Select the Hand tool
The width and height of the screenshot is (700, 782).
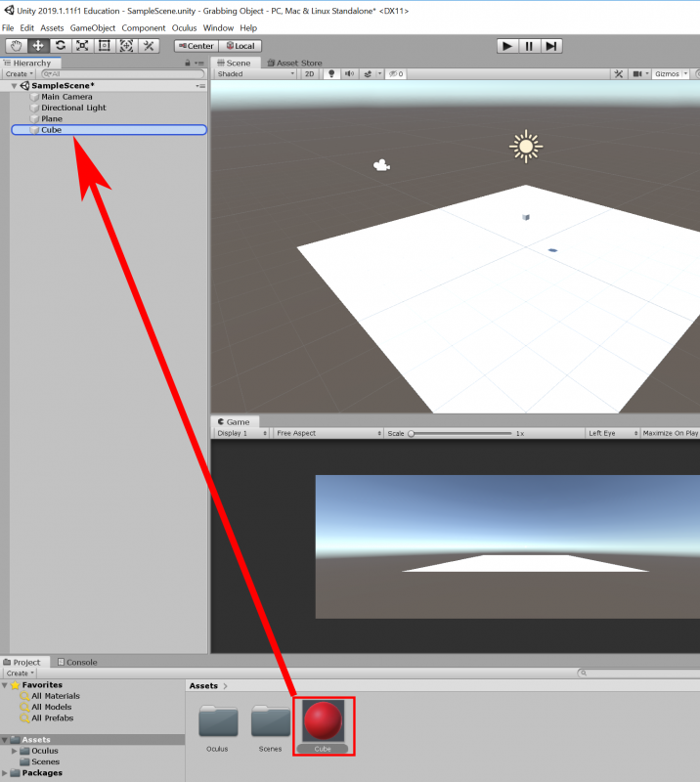pyautogui.click(x=17, y=46)
